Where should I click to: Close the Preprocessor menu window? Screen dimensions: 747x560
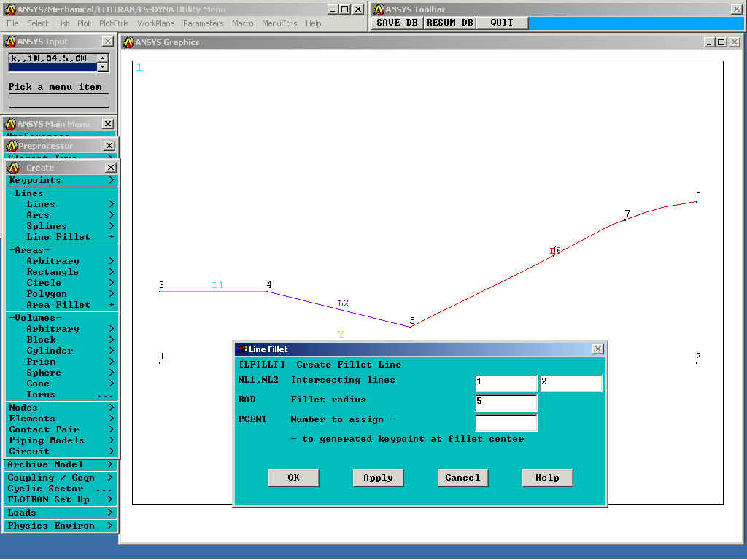click(x=109, y=146)
